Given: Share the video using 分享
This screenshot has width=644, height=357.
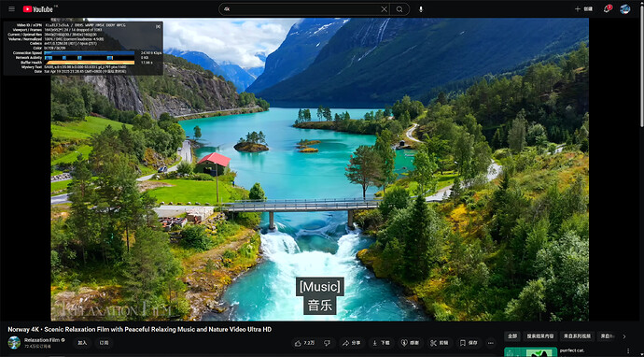Looking at the screenshot, I should pos(352,343).
